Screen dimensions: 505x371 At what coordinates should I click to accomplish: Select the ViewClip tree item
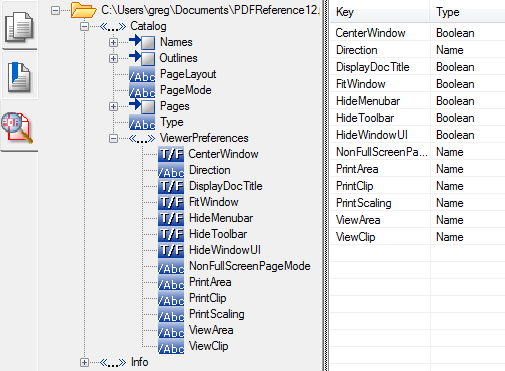coord(209,346)
